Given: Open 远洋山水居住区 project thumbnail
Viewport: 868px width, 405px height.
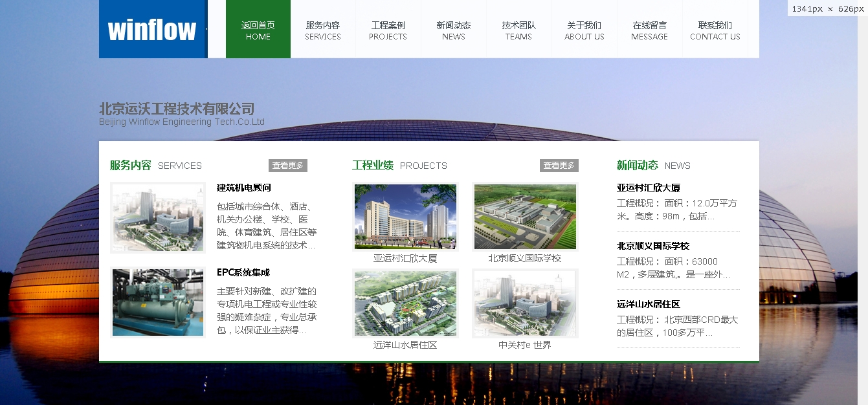Looking at the screenshot, I should tap(405, 303).
